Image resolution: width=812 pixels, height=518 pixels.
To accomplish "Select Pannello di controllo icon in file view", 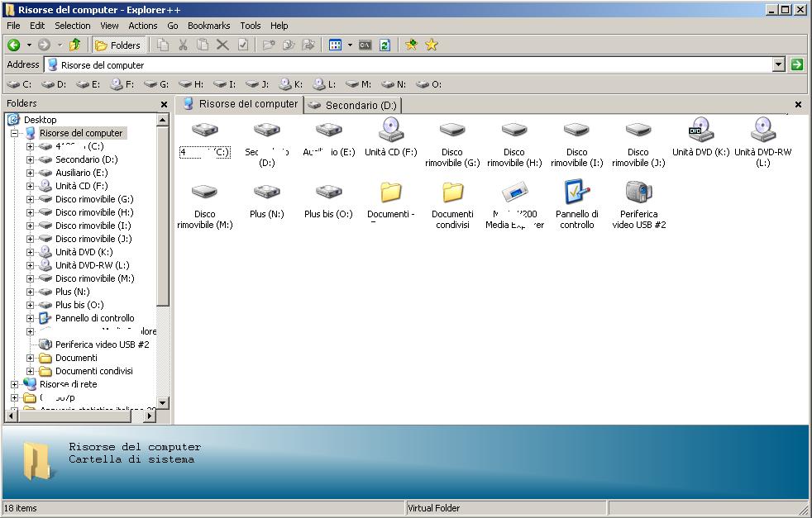I will tap(576, 192).
